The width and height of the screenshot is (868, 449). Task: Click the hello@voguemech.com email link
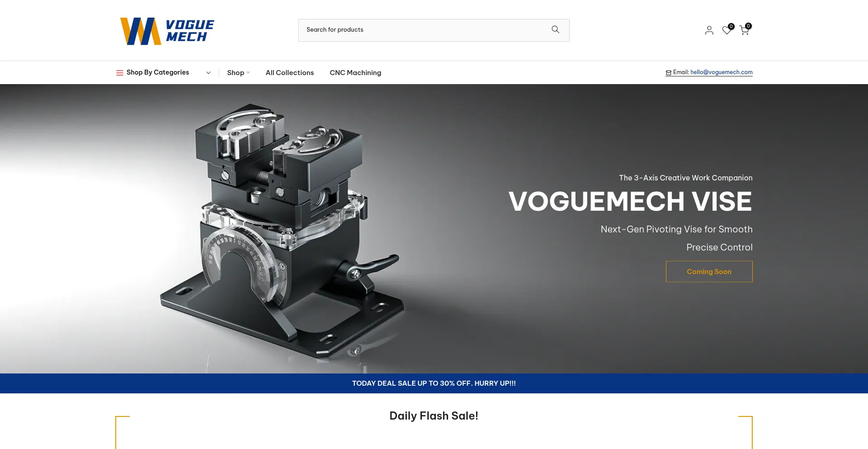pyautogui.click(x=722, y=72)
